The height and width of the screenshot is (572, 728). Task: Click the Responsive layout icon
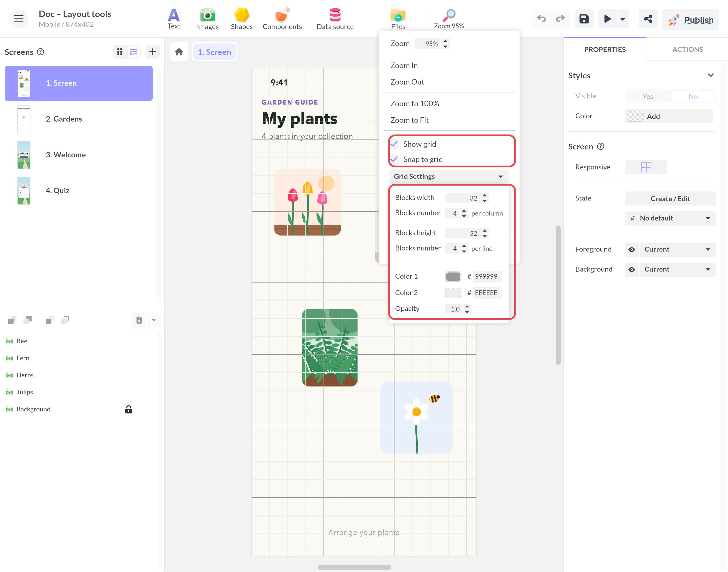(x=646, y=167)
